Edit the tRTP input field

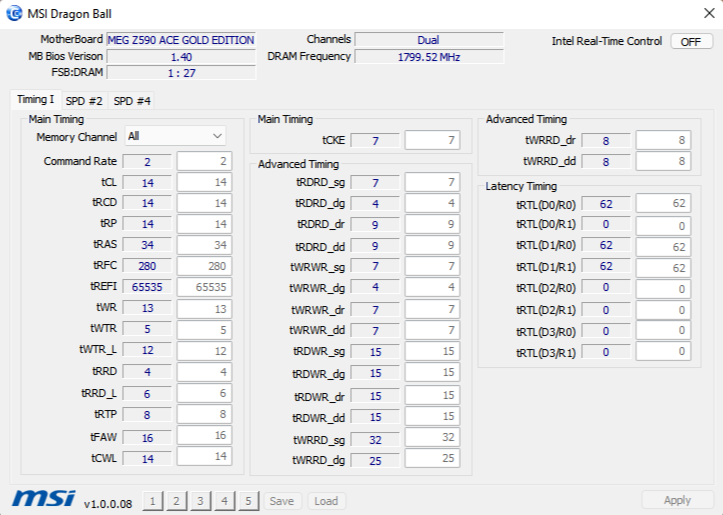pos(204,414)
